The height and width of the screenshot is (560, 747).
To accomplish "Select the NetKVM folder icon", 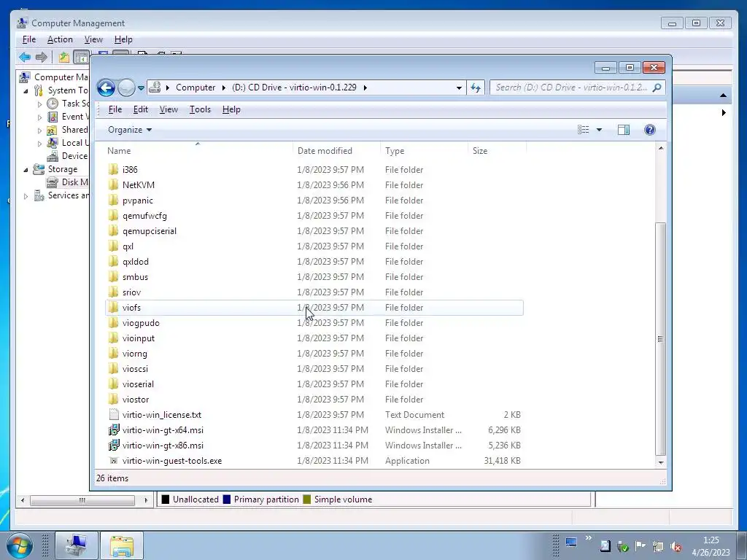I will point(113,184).
